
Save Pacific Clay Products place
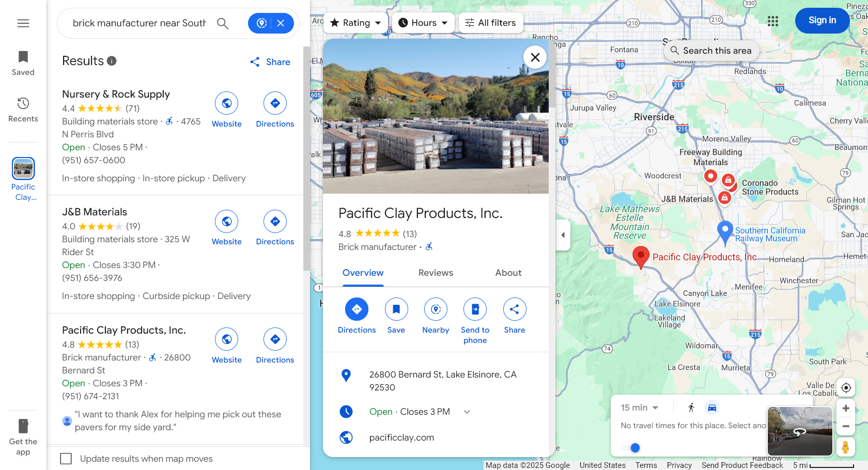[396, 316]
